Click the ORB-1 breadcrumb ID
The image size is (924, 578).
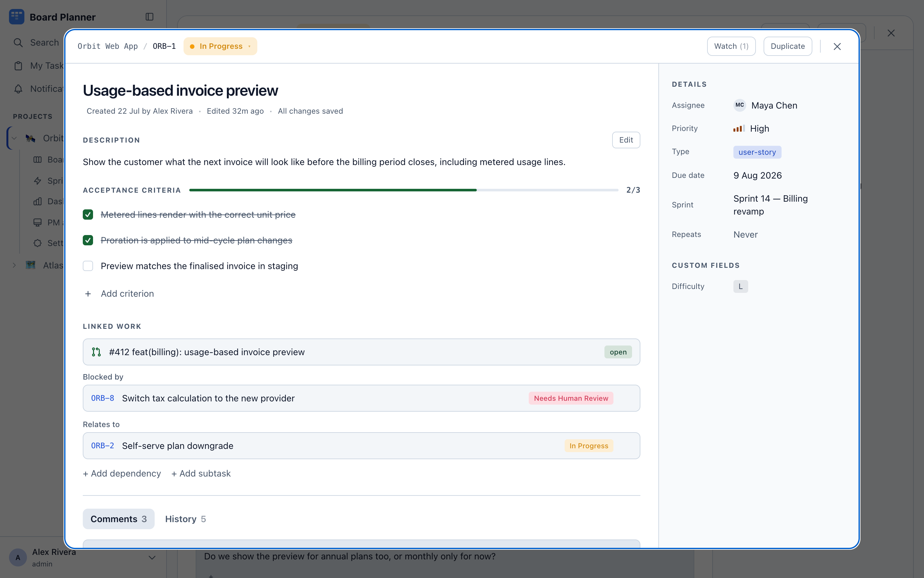point(164,46)
